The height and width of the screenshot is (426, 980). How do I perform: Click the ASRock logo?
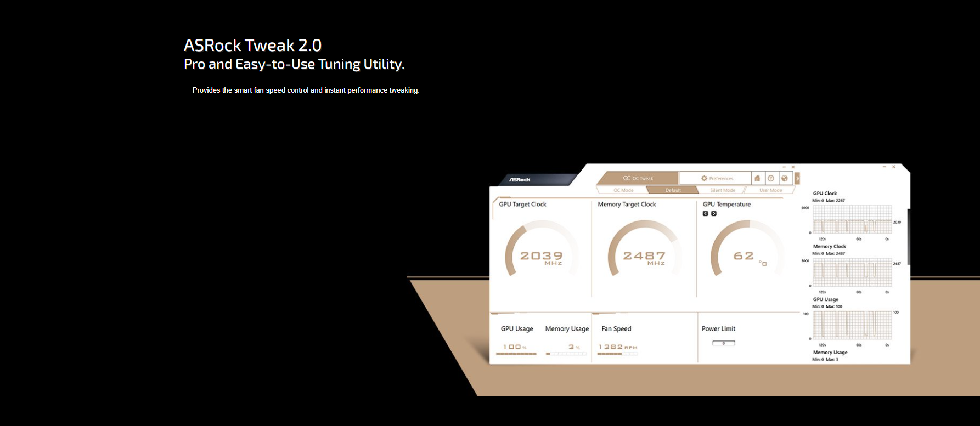(520, 180)
